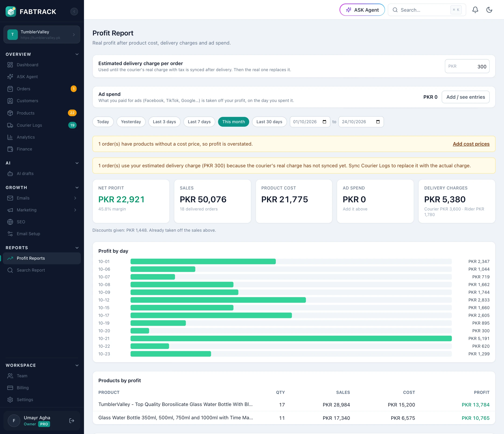Image resolution: width=504 pixels, height=434 pixels.
Task: Open Settings gear icon in sidebar
Action: click(x=10, y=399)
